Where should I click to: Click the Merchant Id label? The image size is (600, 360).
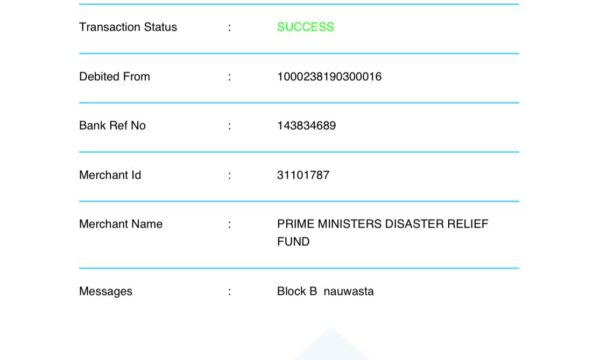(110, 175)
